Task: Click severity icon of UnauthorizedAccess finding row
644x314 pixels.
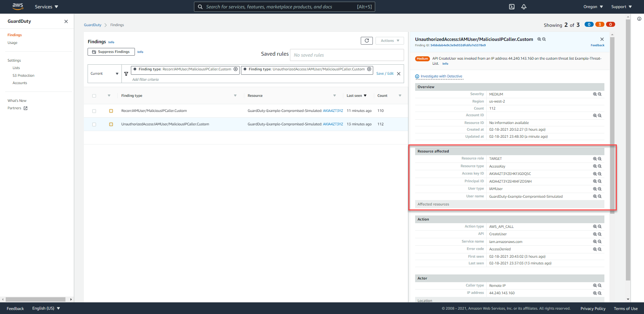Action: coord(111,124)
